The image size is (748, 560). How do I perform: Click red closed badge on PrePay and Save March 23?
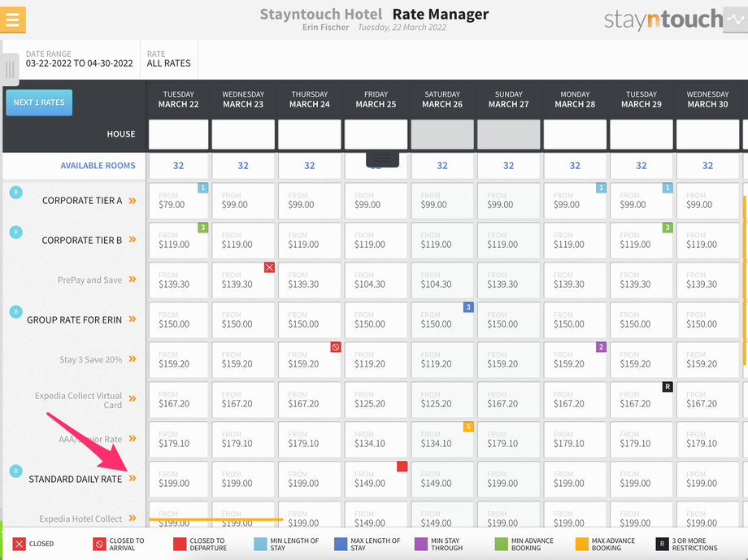(269, 267)
